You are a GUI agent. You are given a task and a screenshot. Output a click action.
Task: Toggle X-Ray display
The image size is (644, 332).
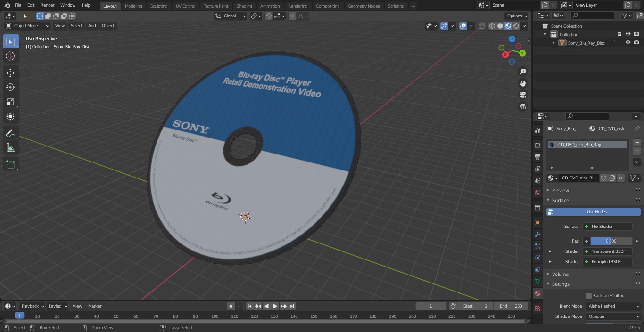click(481, 26)
